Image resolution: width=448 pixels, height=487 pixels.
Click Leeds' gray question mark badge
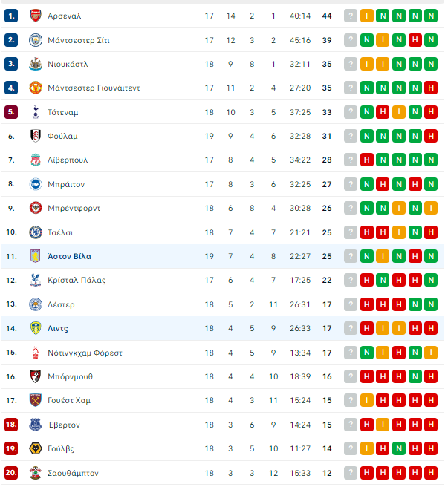tap(351, 328)
